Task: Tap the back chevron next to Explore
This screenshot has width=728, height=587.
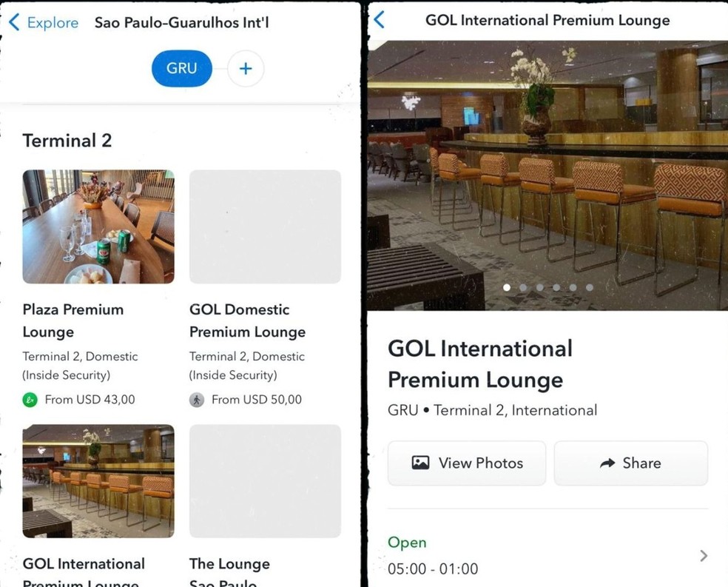Action: (x=15, y=22)
